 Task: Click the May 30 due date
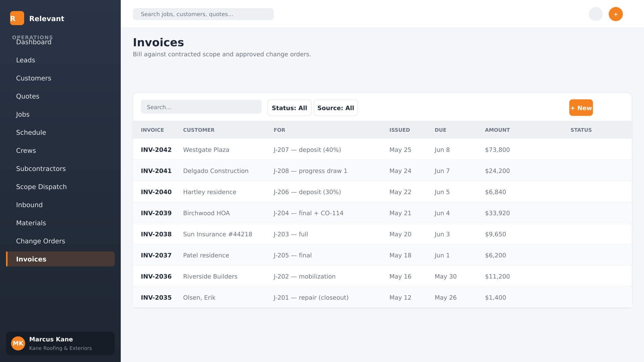(x=446, y=277)
